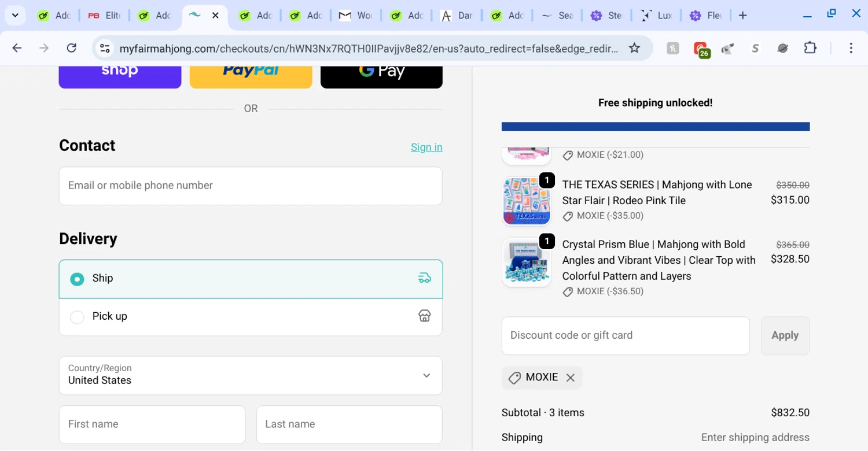868x451 pixels.
Task: Click the Sign in link
Action: pyautogui.click(x=426, y=147)
